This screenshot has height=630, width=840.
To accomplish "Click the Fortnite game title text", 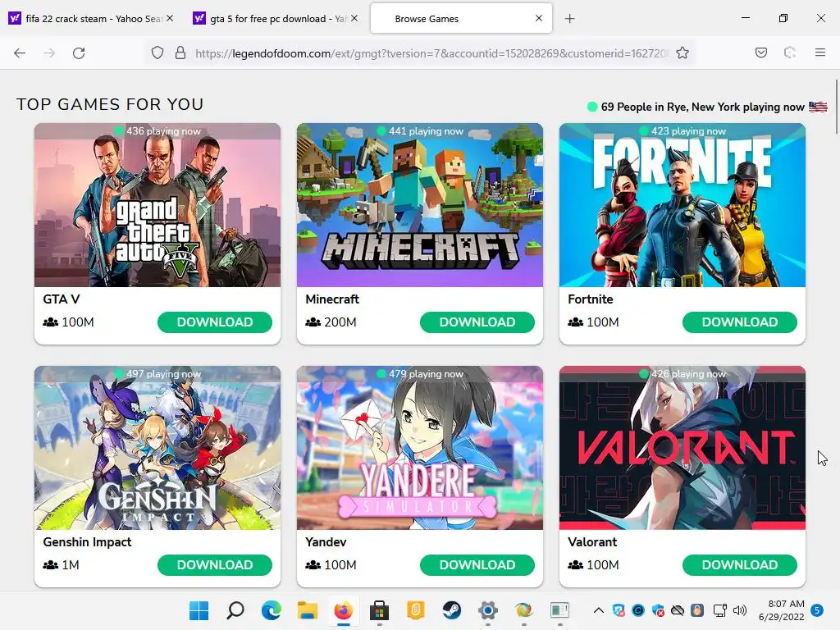I will 591,299.
